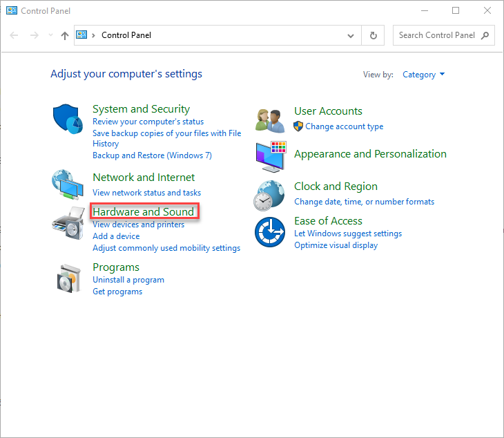
Task: Open Clock and Region category
Action: point(336,187)
